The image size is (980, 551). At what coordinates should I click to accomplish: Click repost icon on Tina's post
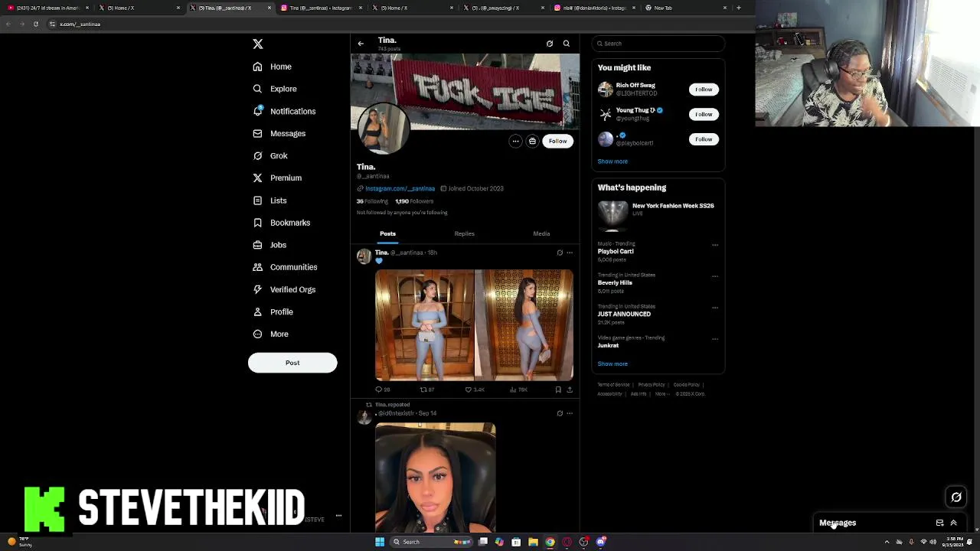(423, 390)
